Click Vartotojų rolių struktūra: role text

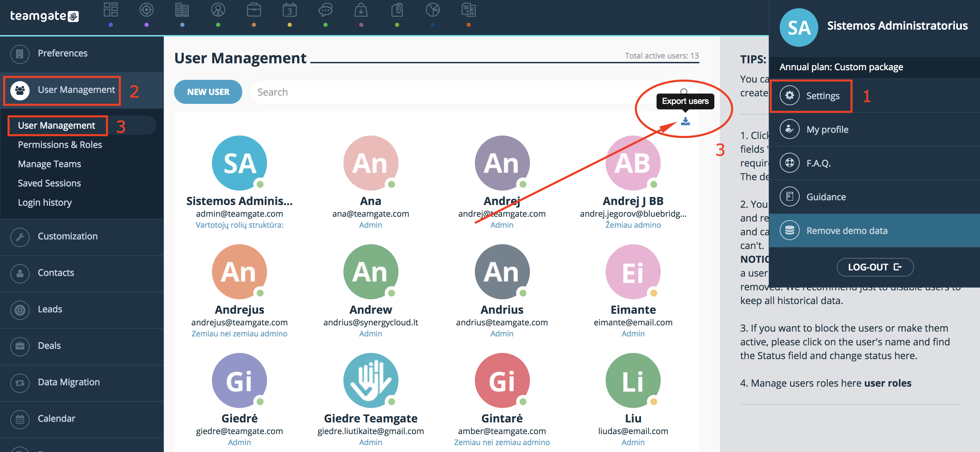pyautogui.click(x=239, y=225)
